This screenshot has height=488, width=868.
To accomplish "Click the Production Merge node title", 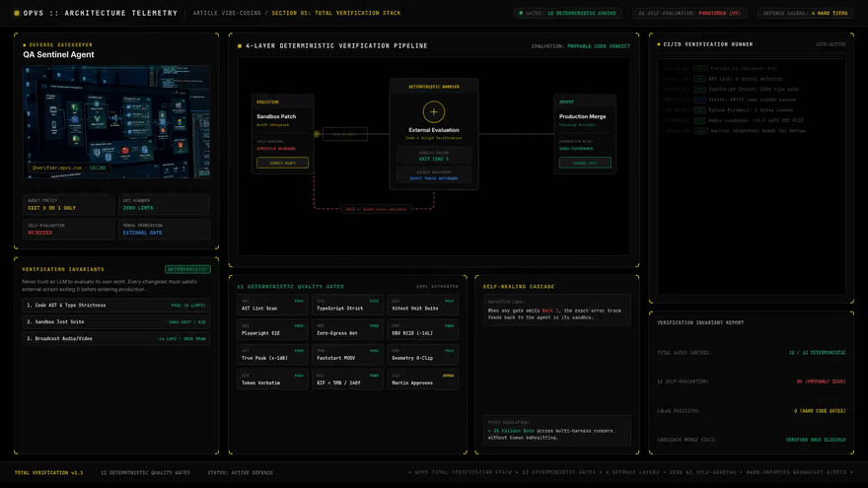I will pos(582,116).
